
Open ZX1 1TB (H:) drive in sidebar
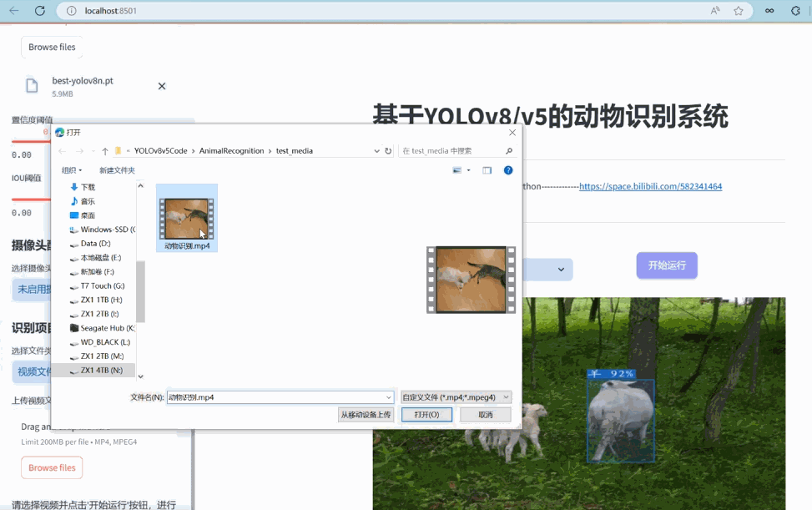tap(95, 300)
